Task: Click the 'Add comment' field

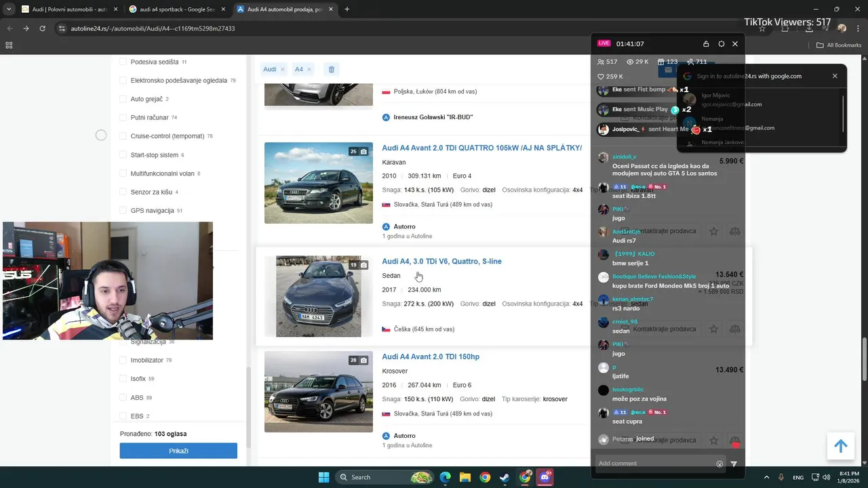Action: [x=654, y=464]
